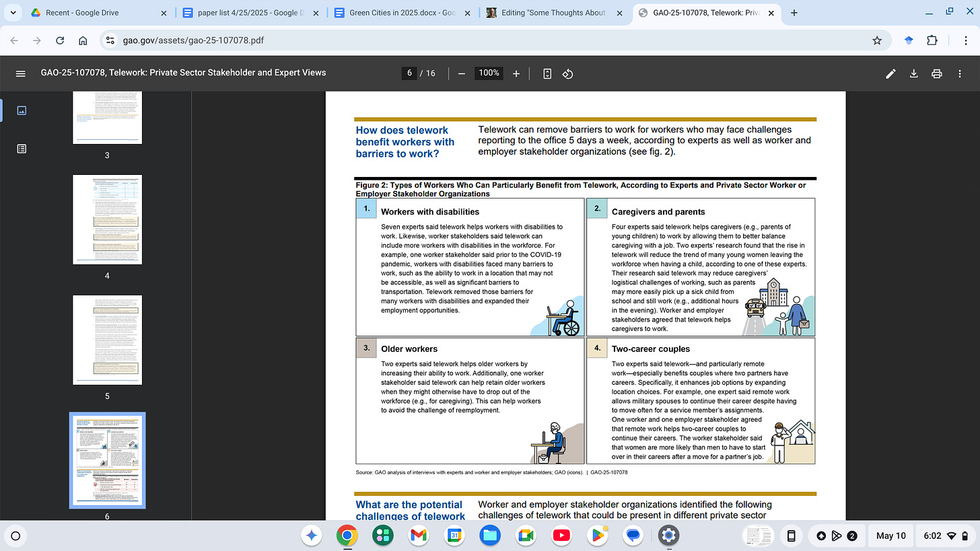Click 'How does telework benefit workers' heading
The width and height of the screenshot is (980, 551).
coord(405,142)
